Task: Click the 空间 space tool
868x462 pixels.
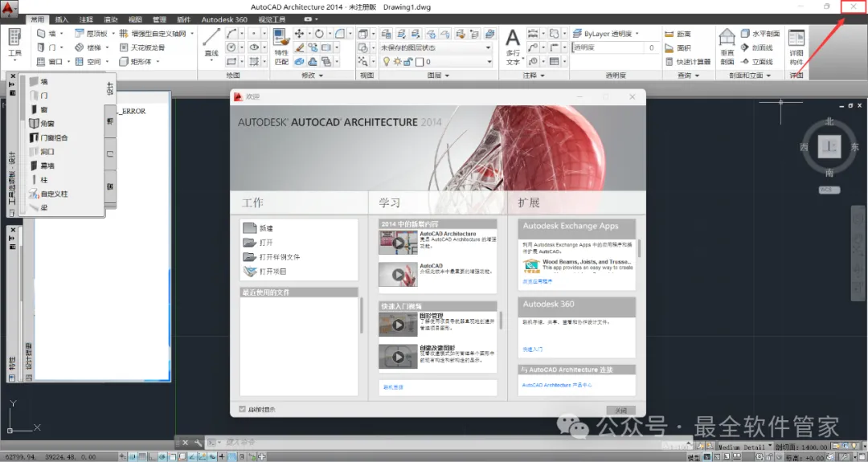Action: coord(88,61)
